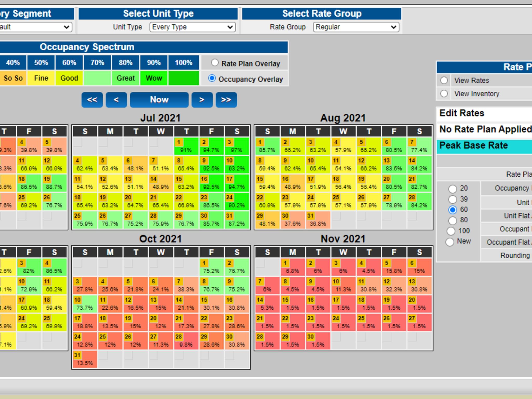Choose the View Inventory radio option
This screenshot has width=532, height=399.
(x=444, y=94)
